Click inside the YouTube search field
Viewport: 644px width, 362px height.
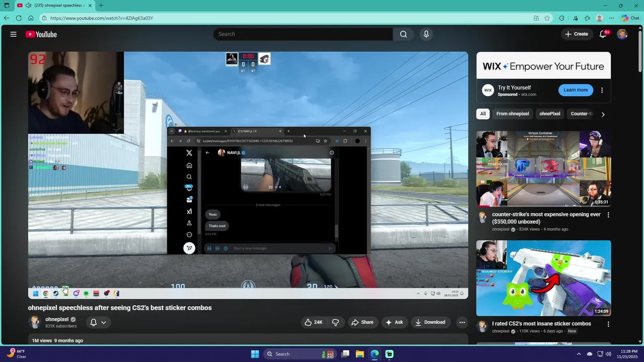[303, 34]
